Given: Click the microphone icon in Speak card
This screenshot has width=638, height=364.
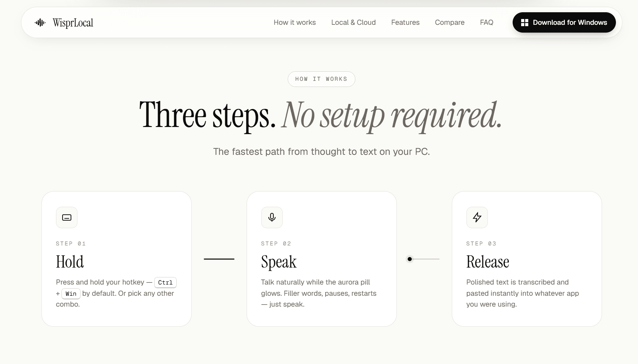Looking at the screenshot, I should coord(272,217).
